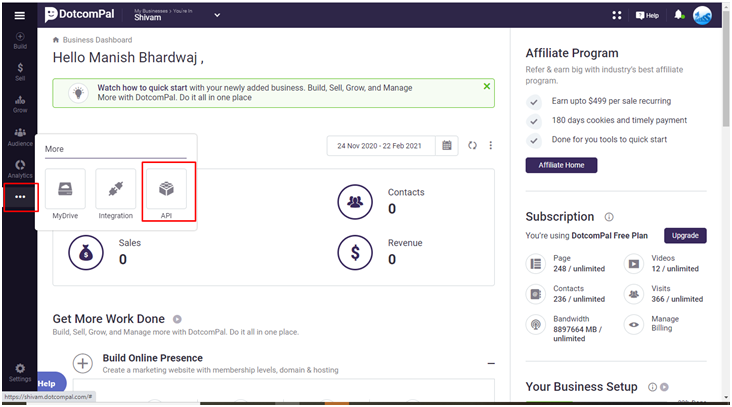Click the Visits usage icon

click(x=634, y=294)
